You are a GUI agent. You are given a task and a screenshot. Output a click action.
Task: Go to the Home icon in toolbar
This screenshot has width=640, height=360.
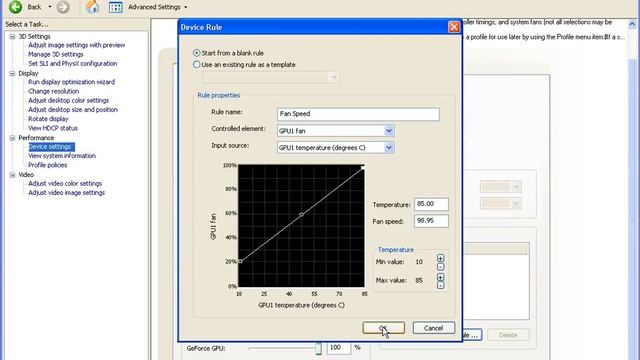93,7
